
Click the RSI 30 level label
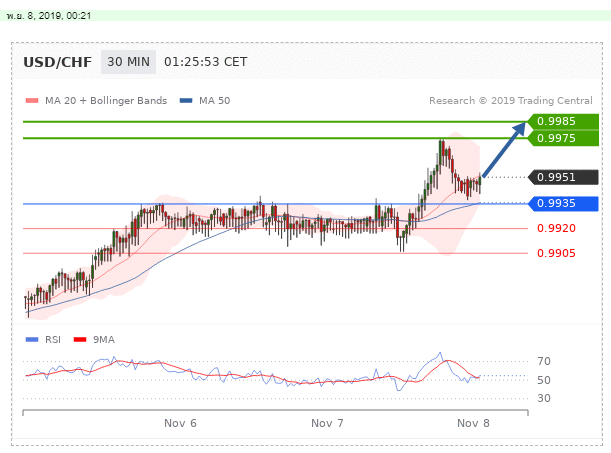[x=544, y=398]
